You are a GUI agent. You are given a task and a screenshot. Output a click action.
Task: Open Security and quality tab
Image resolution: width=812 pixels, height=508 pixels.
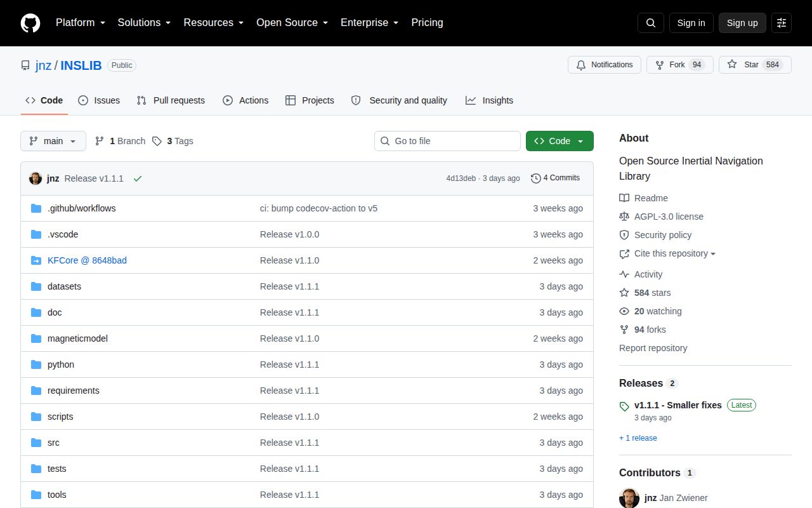pos(399,100)
